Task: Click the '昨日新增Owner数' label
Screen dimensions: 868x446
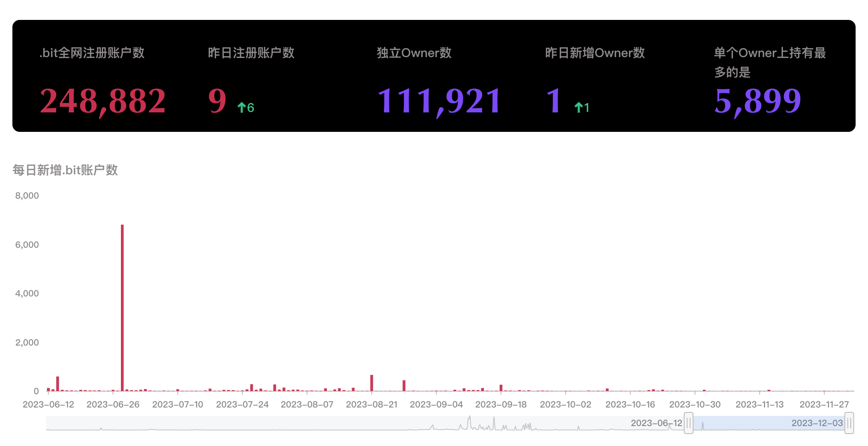Action: (x=595, y=53)
